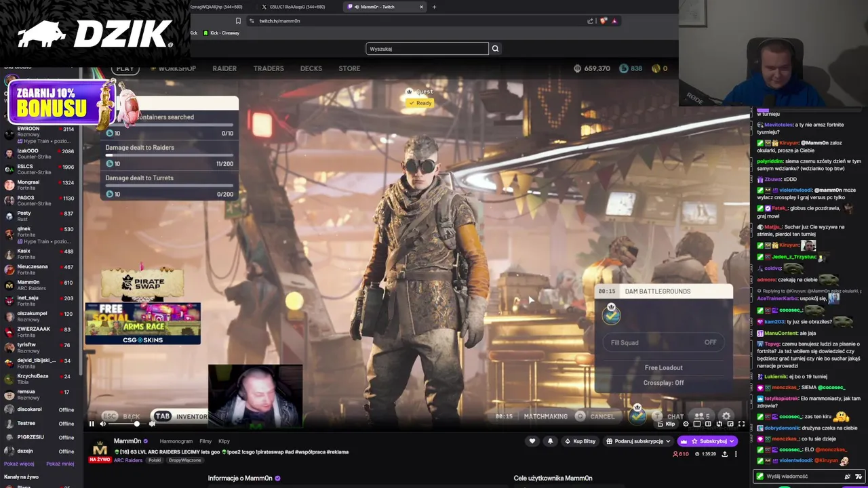This screenshot has width=868, height=488.
Task: Open Mamm0n channel in sidebar
Action: [41, 285]
